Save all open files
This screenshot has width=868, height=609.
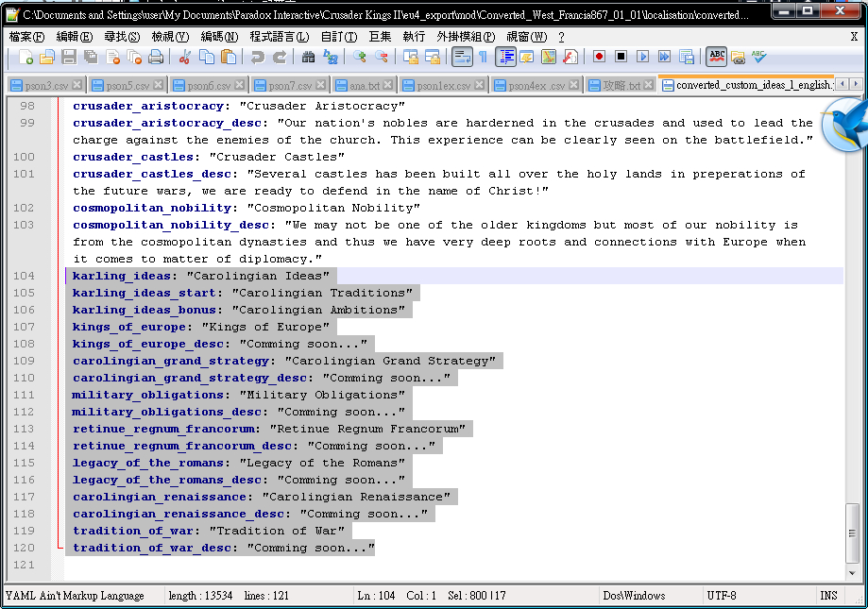(91, 57)
